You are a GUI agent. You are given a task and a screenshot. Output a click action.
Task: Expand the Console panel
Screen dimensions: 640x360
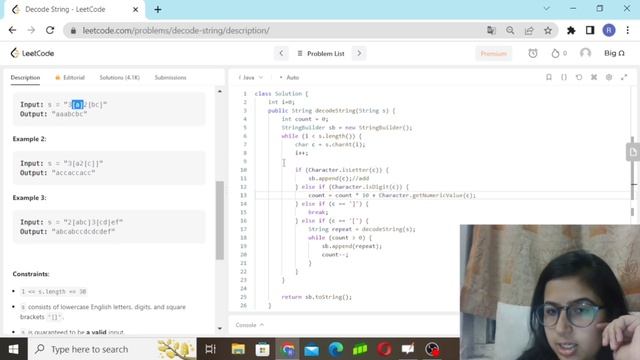tap(250, 325)
